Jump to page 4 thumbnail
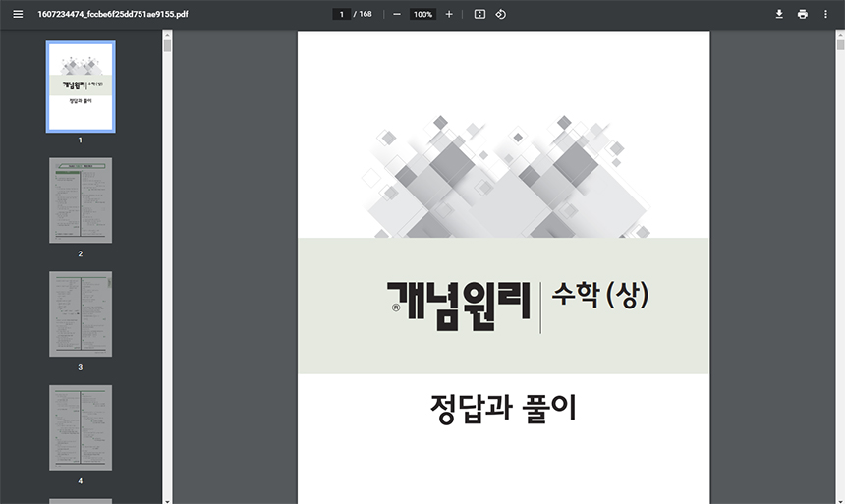The height and width of the screenshot is (504, 845). [81, 427]
